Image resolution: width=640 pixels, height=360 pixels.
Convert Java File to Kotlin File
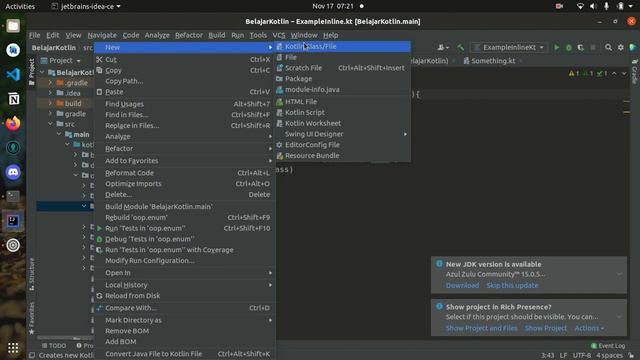click(x=184, y=354)
